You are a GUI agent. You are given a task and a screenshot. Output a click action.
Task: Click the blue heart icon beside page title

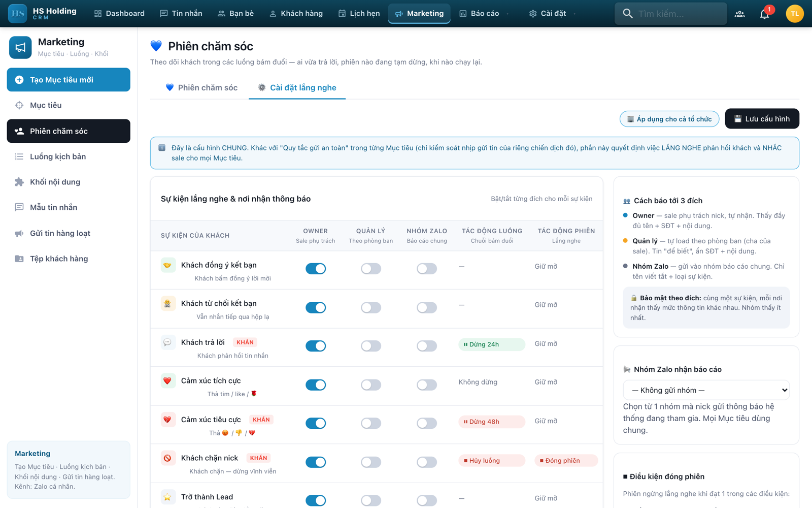(x=156, y=46)
